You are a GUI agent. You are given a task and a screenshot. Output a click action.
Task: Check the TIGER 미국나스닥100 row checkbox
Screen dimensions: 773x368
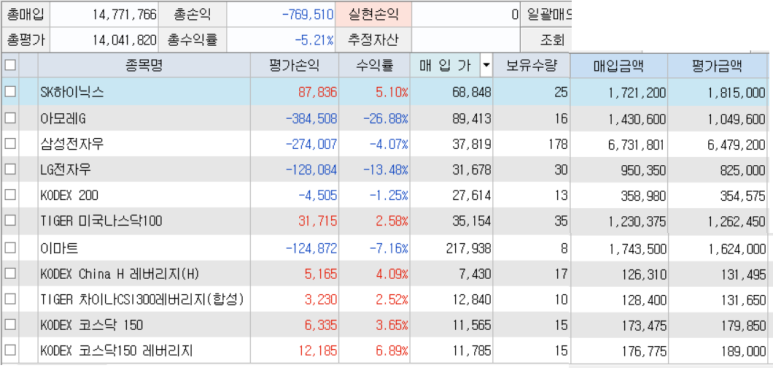pyautogui.click(x=10, y=221)
